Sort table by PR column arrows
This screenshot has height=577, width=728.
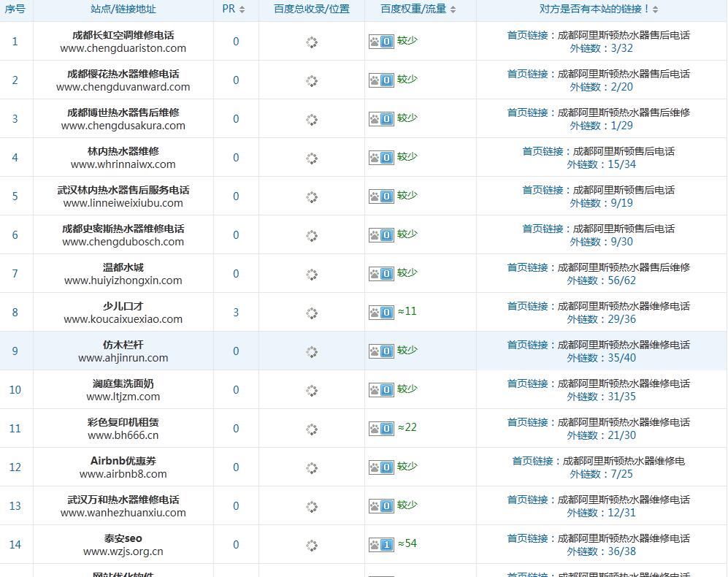[x=242, y=9]
